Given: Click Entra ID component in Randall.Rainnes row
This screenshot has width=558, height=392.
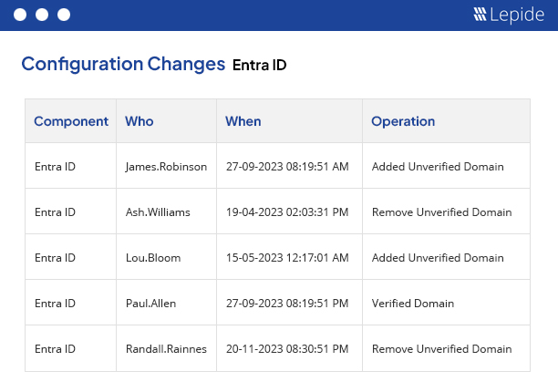Looking at the screenshot, I should pyautogui.click(x=55, y=348).
